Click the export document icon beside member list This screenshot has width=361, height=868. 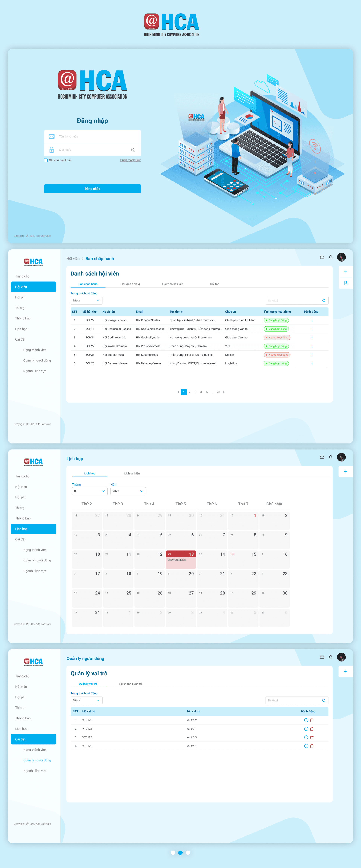point(346,283)
